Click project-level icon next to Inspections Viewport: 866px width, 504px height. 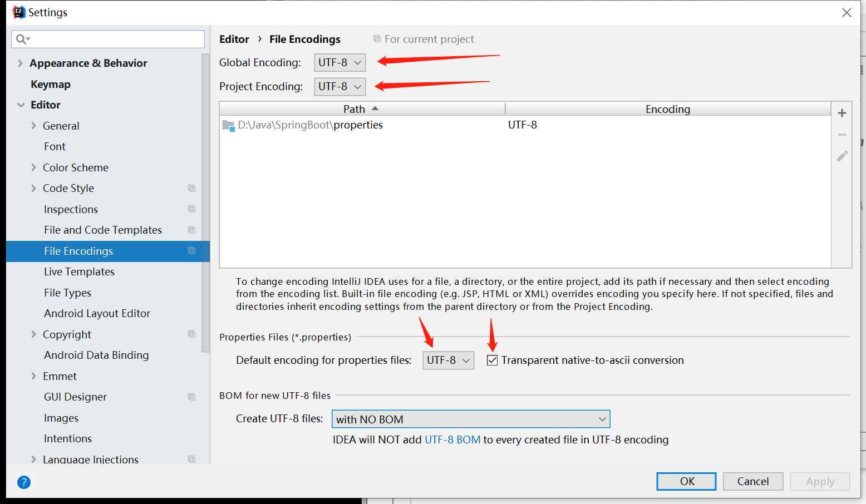(192, 209)
